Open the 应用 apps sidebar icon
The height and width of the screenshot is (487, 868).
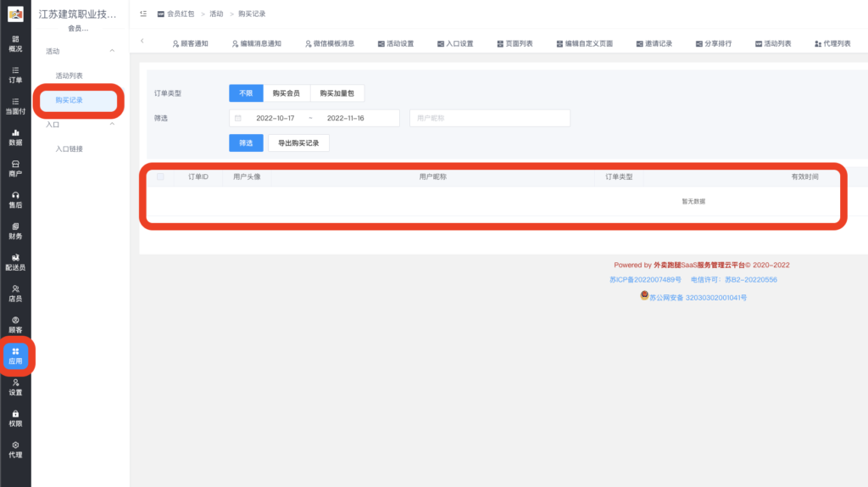click(15, 355)
